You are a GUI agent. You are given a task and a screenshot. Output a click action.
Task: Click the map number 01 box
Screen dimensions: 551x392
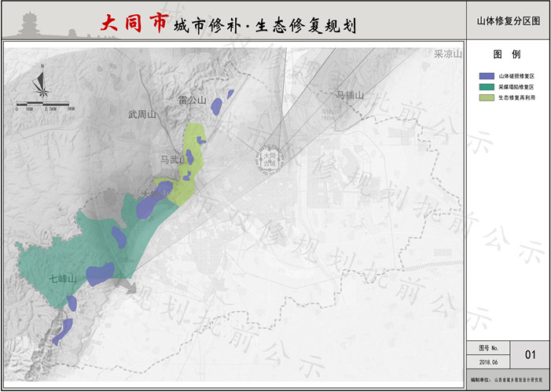point(529,354)
